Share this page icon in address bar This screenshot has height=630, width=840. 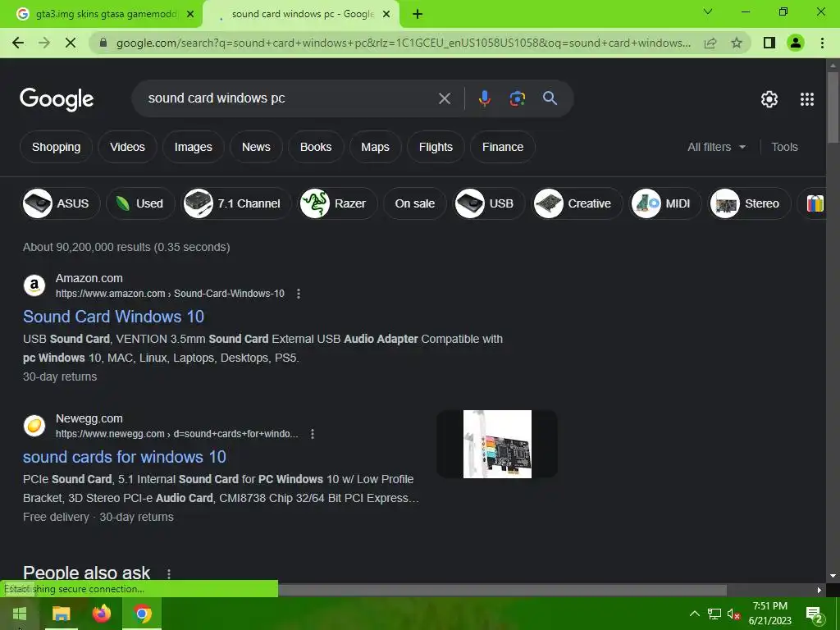(710, 43)
